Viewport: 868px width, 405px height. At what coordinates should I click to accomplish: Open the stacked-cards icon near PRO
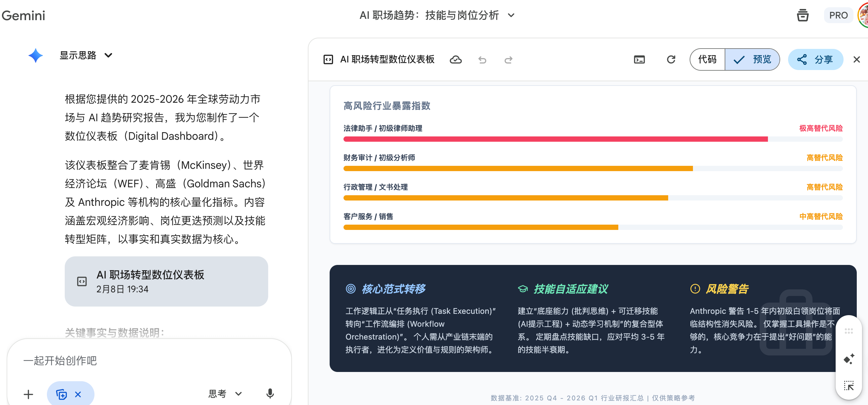[x=802, y=15]
